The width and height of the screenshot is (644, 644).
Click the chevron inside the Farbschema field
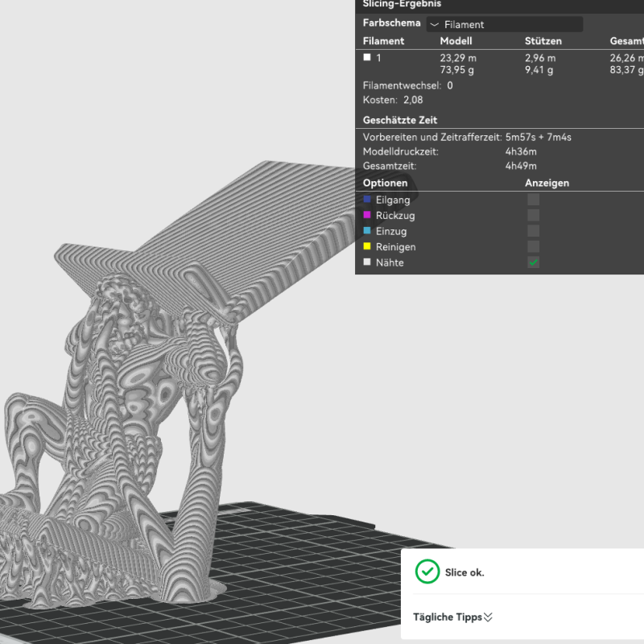(x=433, y=24)
